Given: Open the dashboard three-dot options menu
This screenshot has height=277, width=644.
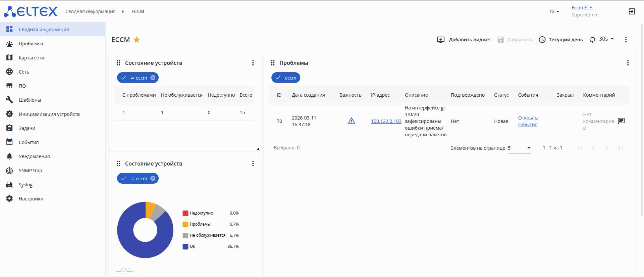Looking at the screenshot, I should 626,40.
